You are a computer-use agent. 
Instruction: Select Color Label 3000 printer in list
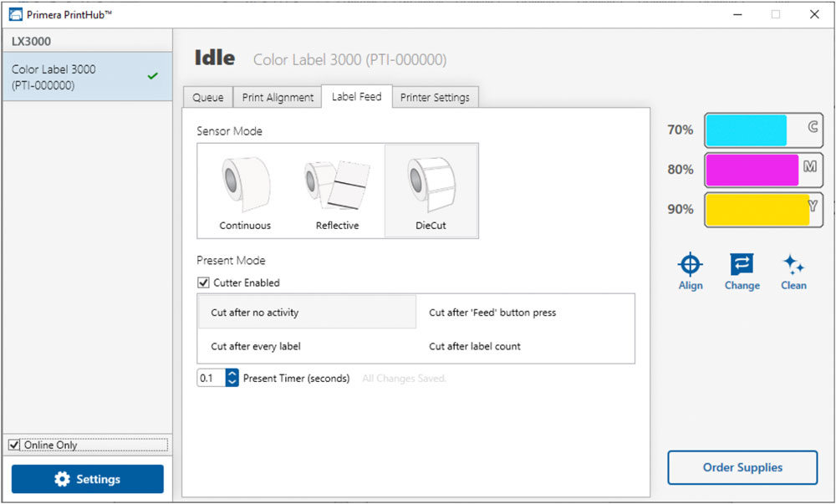pyautogui.click(x=88, y=77)
